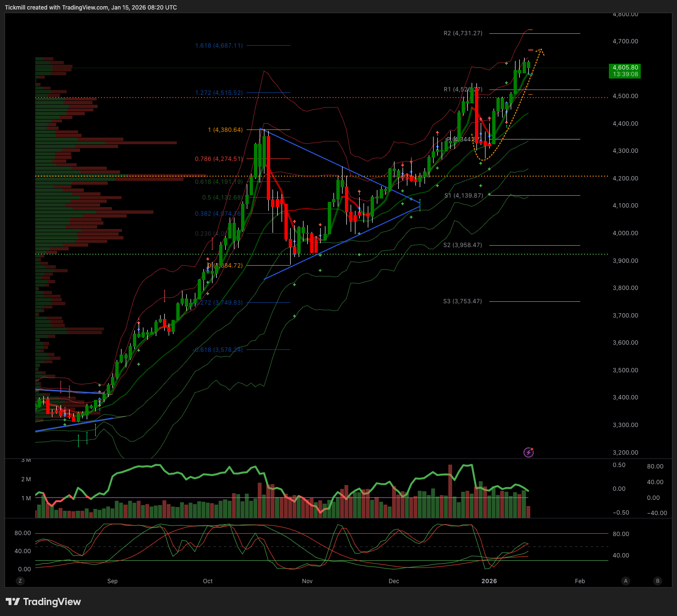Click the small red flag above latest candle

[530, 50]
